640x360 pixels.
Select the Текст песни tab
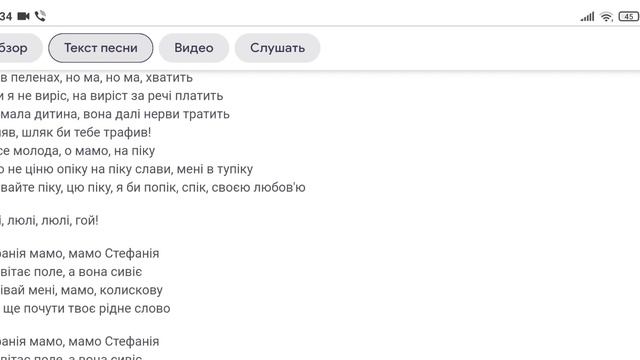101,48
